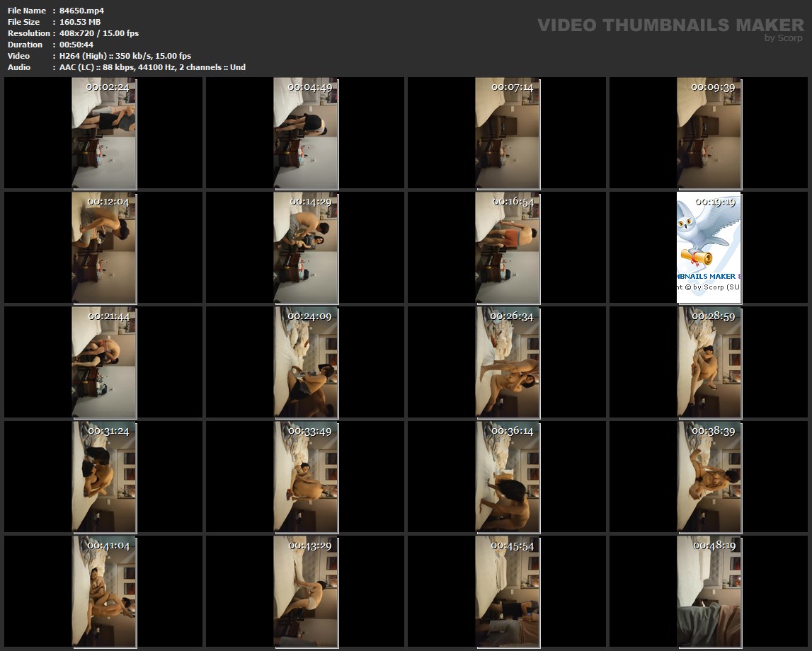Open the thumbnail stamped 00:24:09

click(306, 362)
